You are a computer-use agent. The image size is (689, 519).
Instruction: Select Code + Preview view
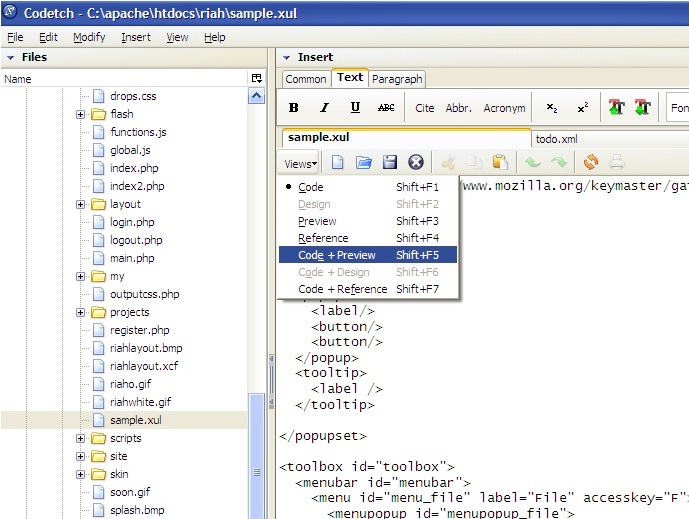(368, 255)
